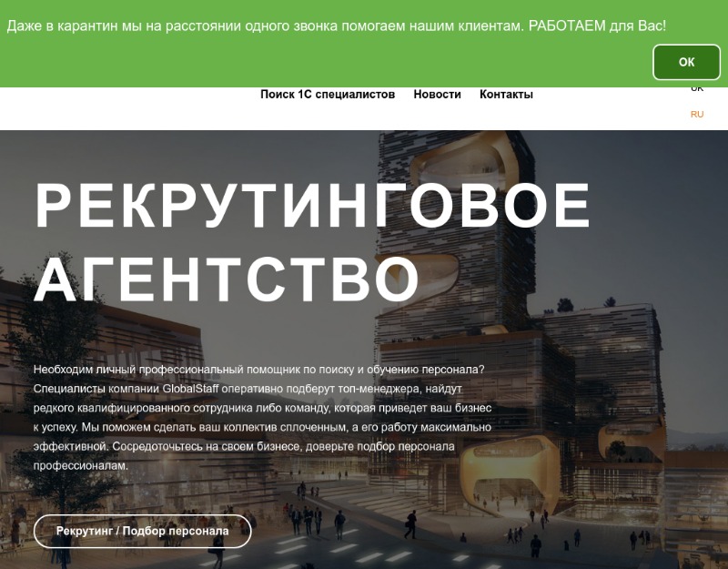
Task: Click the word GlobalStaff in the description
Action: (190, 389)
